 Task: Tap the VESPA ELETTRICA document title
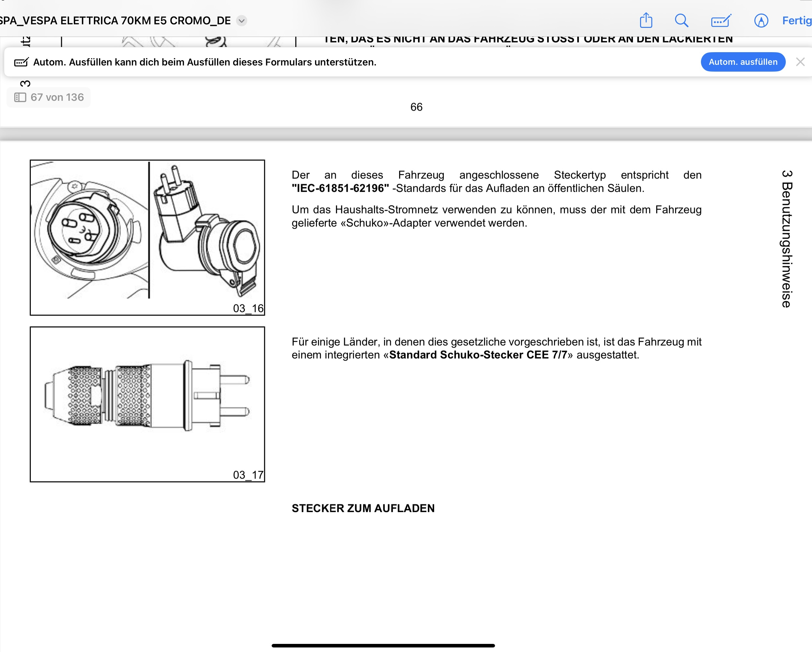pos(115,21)
